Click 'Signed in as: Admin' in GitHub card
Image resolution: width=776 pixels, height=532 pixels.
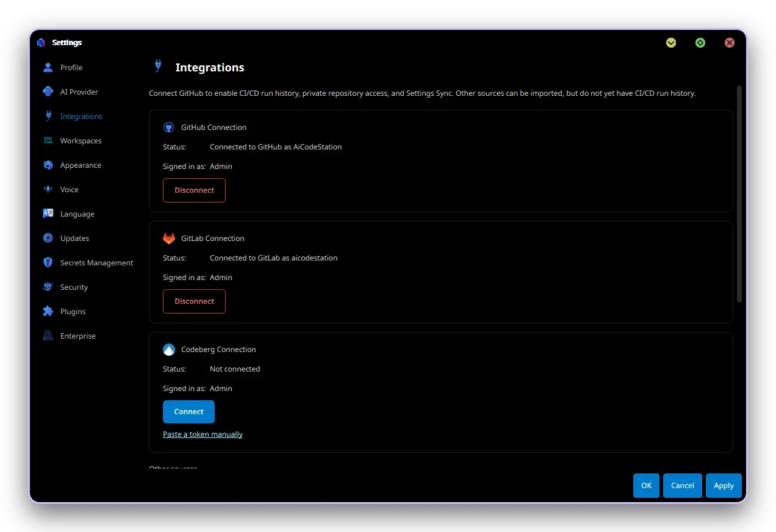coord(198,167)
